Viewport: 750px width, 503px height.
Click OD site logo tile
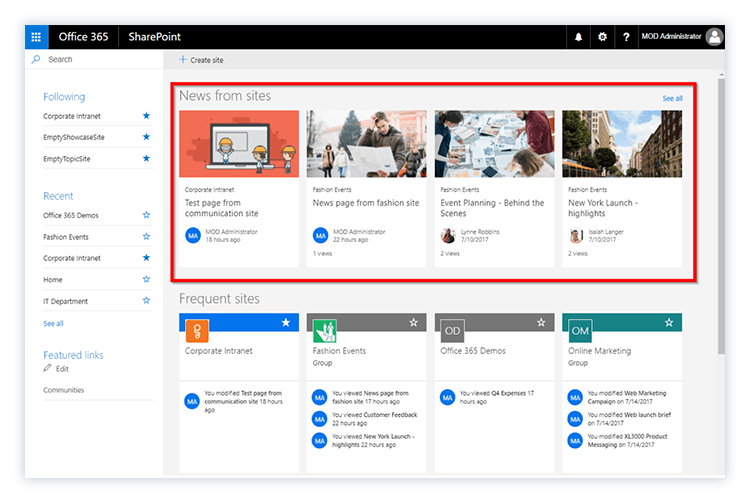coord(452,331)
